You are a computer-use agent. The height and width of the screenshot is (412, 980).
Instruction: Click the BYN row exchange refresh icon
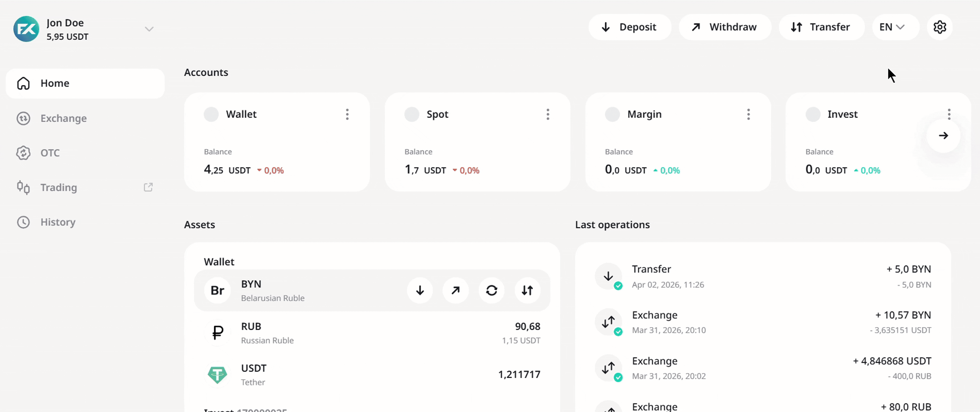pos(491,291)
